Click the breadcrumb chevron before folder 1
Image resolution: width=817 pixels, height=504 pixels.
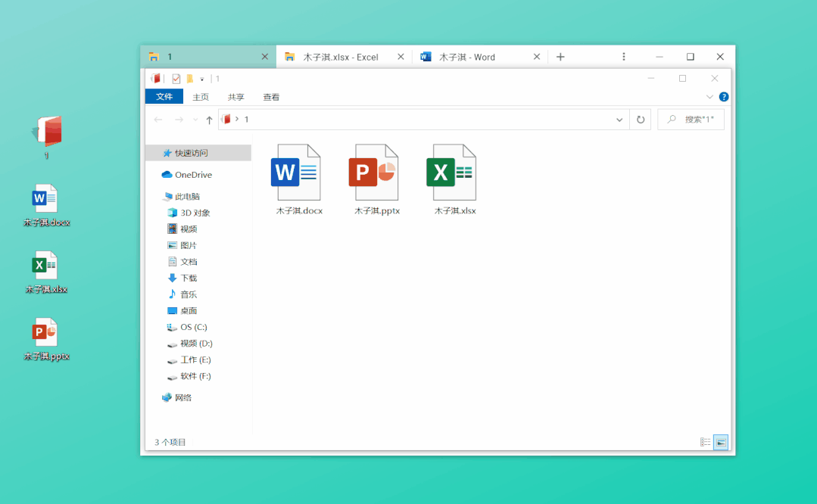(236, 120)
